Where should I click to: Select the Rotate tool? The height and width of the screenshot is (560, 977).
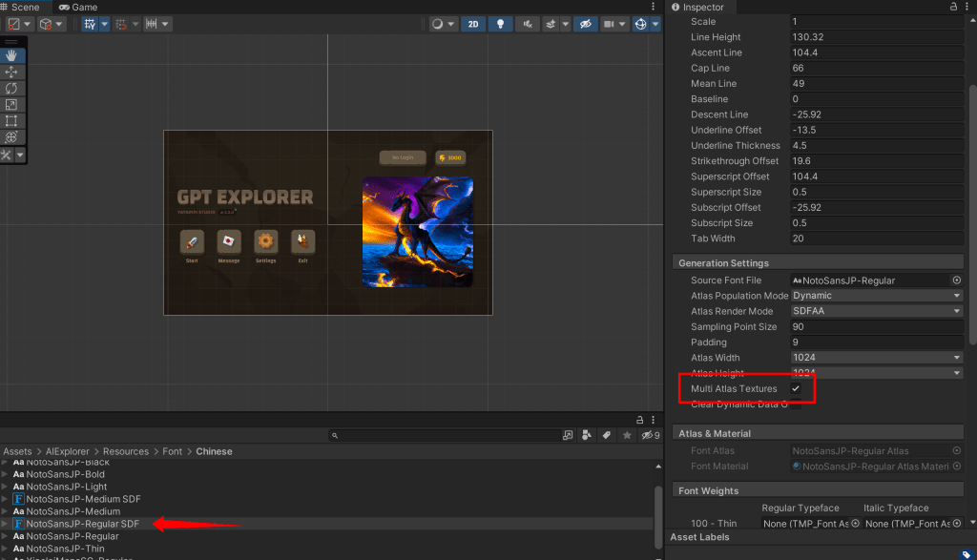[x=11, y=88]
